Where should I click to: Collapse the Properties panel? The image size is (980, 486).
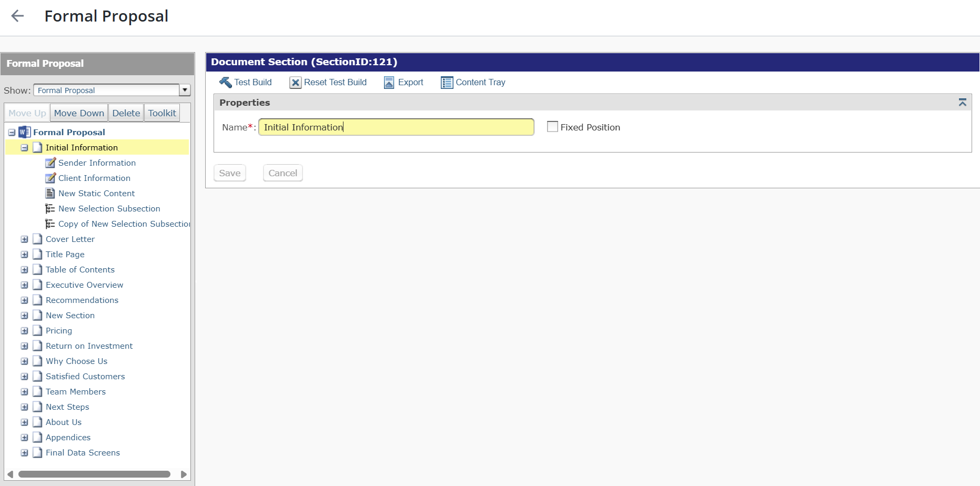click(962, 103)
